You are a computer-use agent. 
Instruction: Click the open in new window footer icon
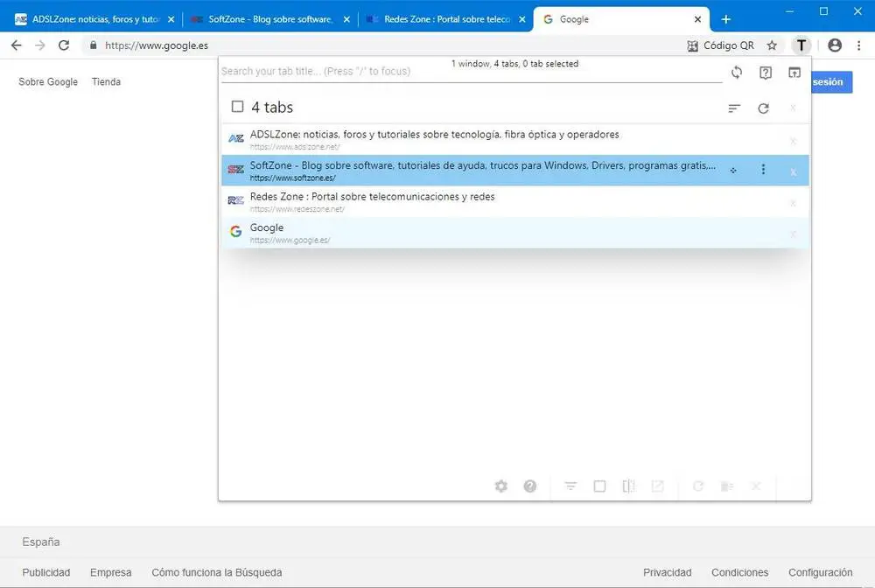[x=657, y=486]
